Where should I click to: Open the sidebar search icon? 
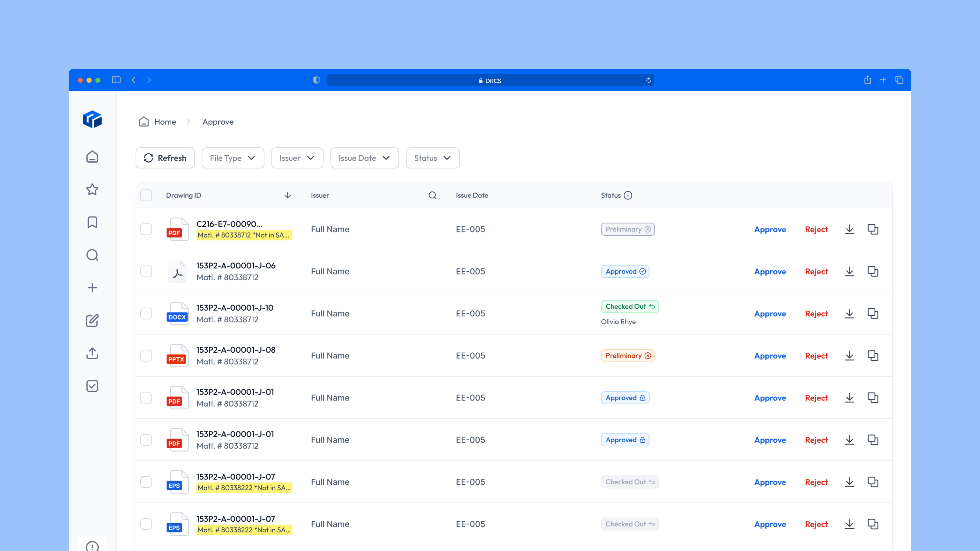tap(92, 255)
